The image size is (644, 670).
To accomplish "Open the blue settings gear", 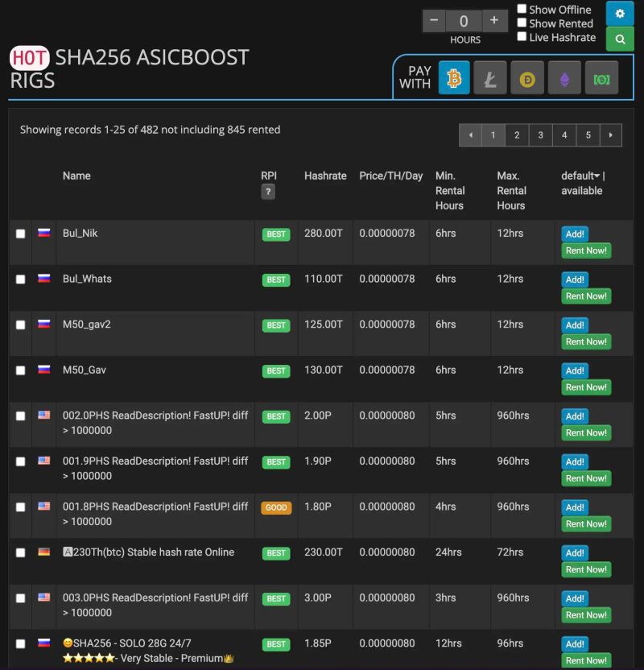I will tap(620, 14).
